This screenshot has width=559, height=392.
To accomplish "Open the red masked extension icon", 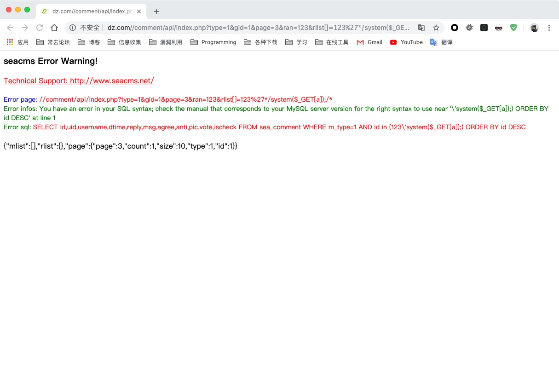I will point(499,28).
